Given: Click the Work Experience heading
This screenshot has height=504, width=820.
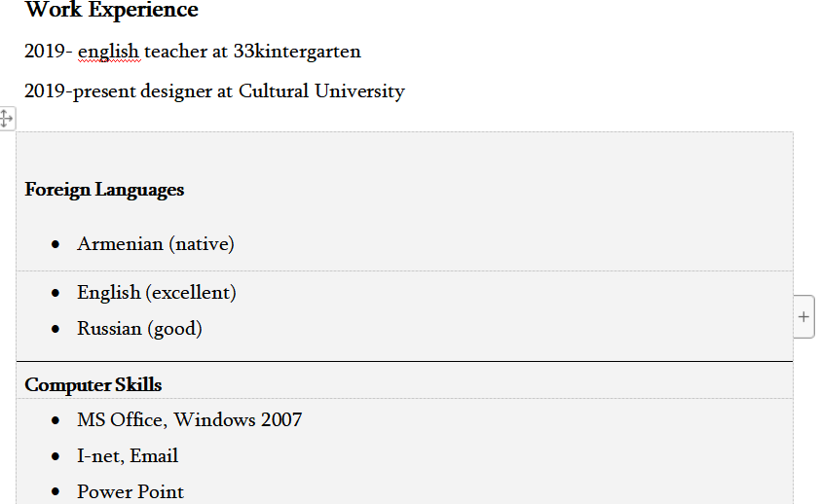Looking at the screenshot, I should click(x=111, y=11).
